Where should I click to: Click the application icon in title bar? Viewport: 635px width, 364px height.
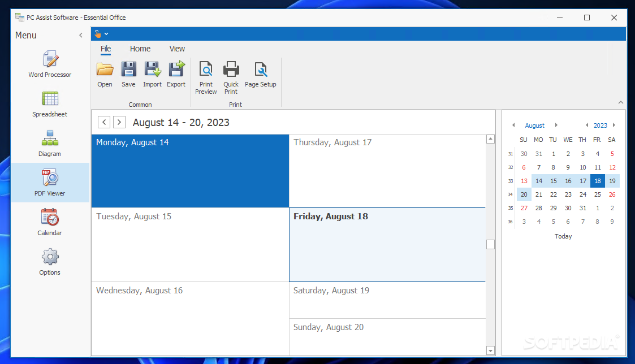pyautogui.click(x=19, y=18)
